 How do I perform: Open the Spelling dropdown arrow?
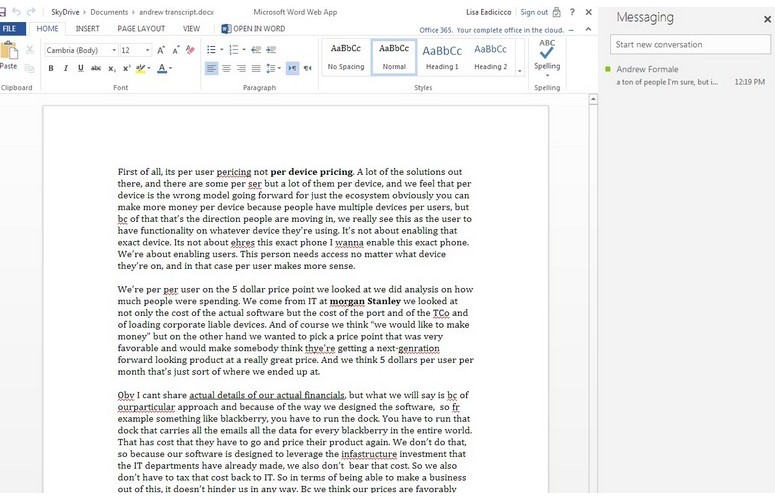click(547, 76)
